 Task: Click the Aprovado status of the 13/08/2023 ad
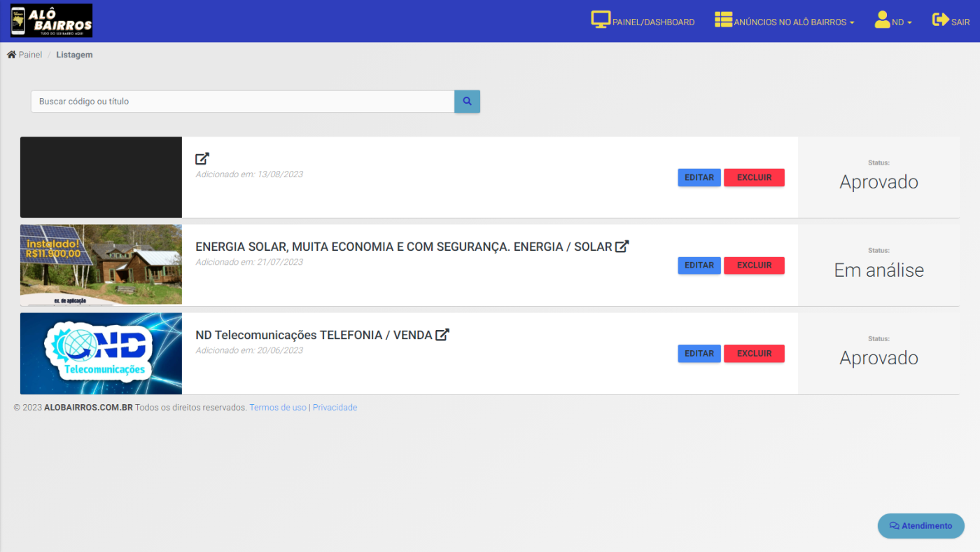click(x=879, y=182)
